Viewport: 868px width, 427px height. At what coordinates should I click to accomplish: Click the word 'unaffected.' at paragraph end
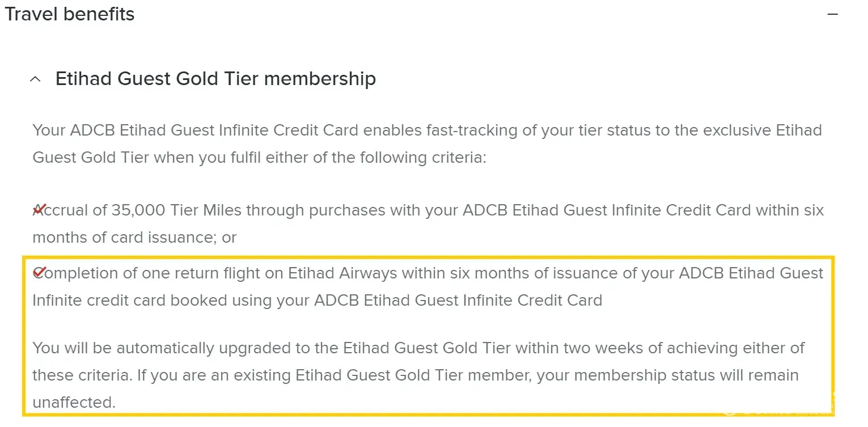(x=74, y=403)
